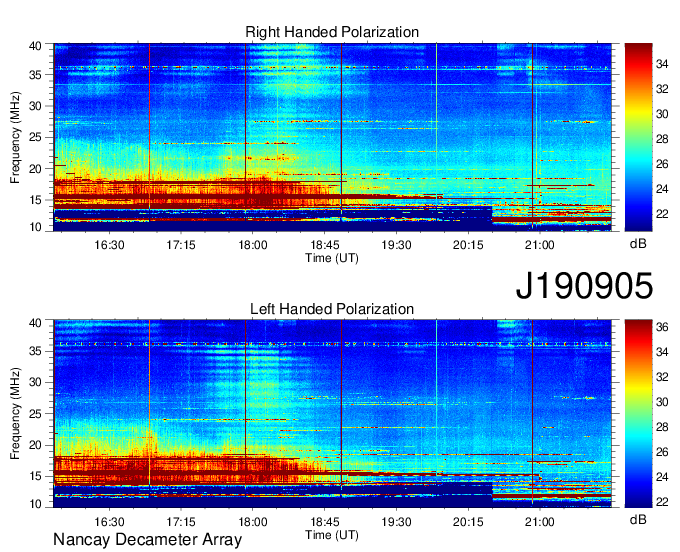Click the "26" value on Left Handed color scale
The image size is (680, 552).
point(662,452)
